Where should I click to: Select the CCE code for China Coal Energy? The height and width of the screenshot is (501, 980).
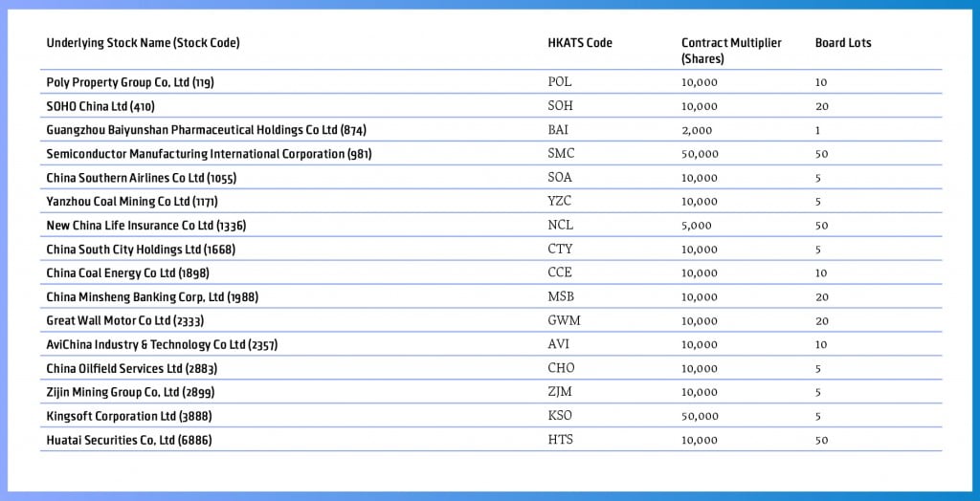pos(561,273)
